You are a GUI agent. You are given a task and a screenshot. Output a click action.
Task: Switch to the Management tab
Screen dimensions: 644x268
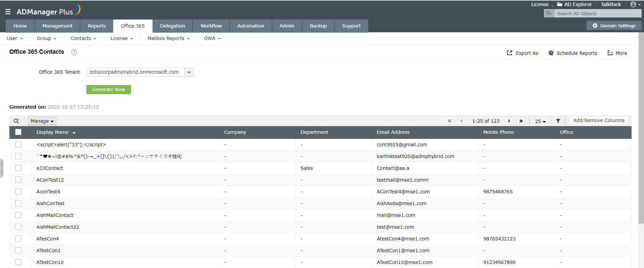tap(57, 26)
